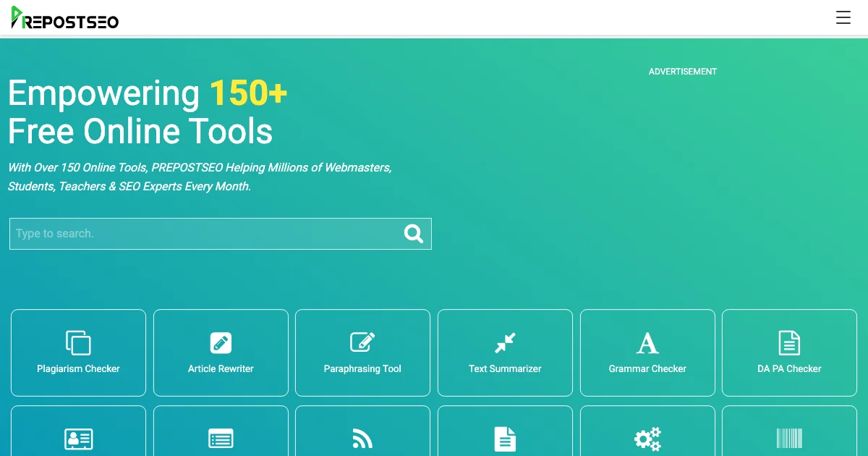The height and width of the screenshot is (456, 868).
Task: Click the gears icon tile
Action: tap(647, 431)
